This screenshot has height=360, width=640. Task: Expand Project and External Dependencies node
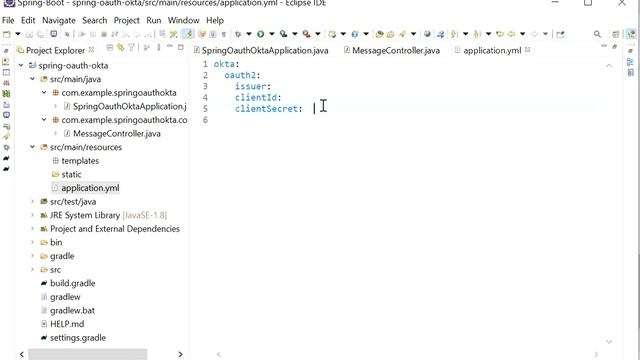coord(32,229)
